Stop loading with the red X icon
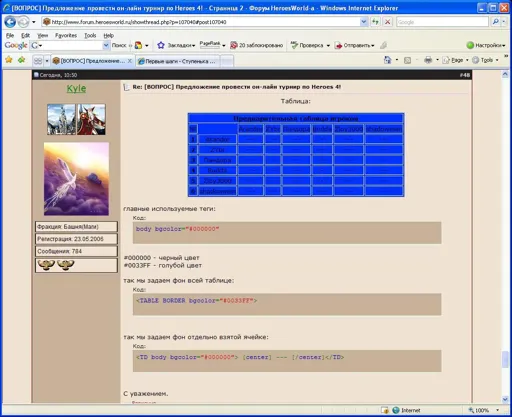This screenshot has height=417, width=512. coord(387,22)
